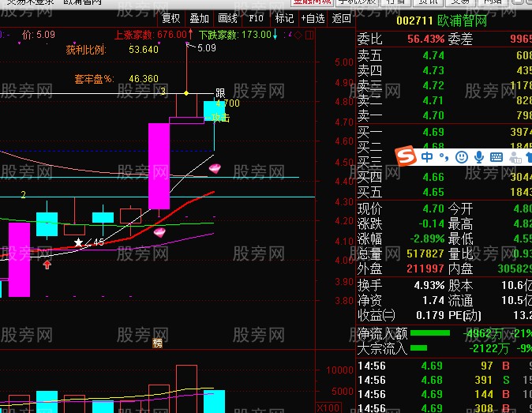This screenshot has width=532, height=413.
Task: Click the 买五 4.65 order row
Action: 444,193
